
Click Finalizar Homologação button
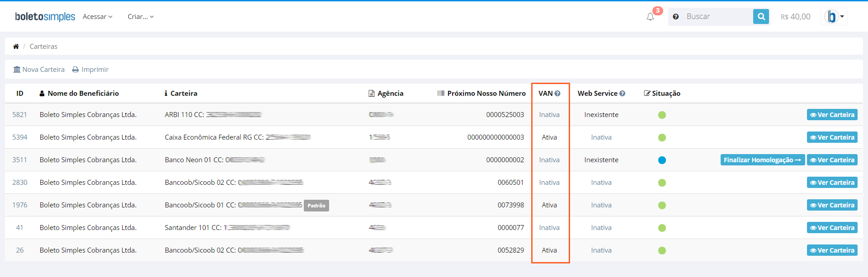[762, 160]
